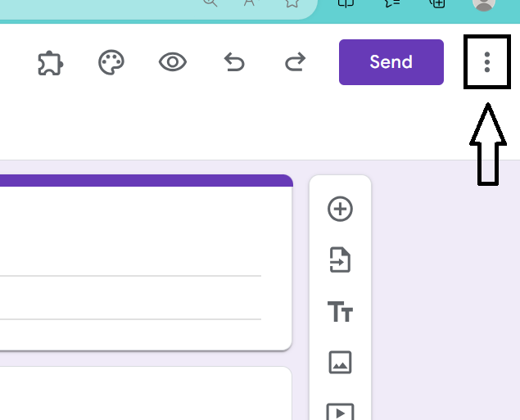520x420 pixels.
Task: Open the browser favorites list icon
Action: [x=392, y=3]
